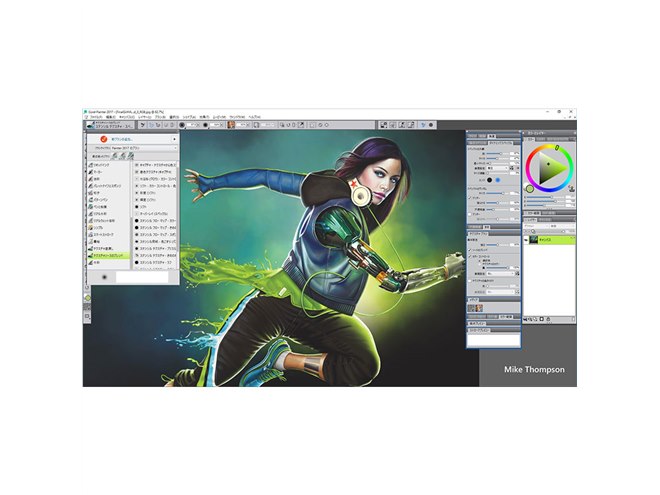This screenshot has height=495, width=660.
Task: Select the Canvas layer thumbnail
Action: click(533, 240)
